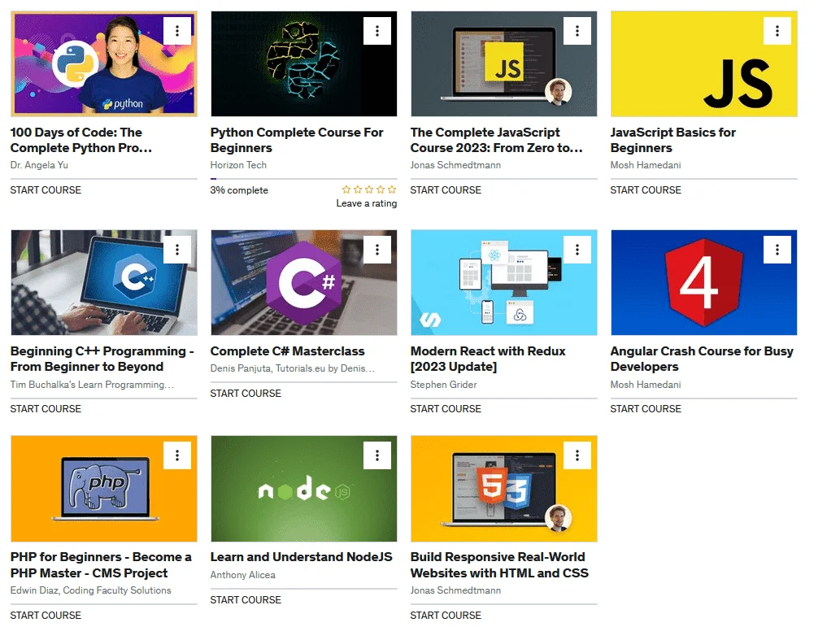Viewport: 840px width, 627px height.
Task: Open the Complete JavaScript Course 2023 thumbnail
Action: [503, 63]
